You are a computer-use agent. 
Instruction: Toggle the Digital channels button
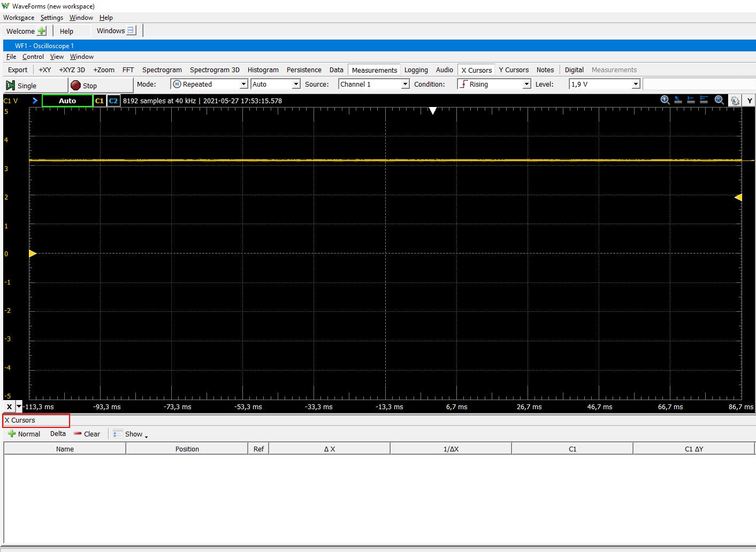(574, 70)
